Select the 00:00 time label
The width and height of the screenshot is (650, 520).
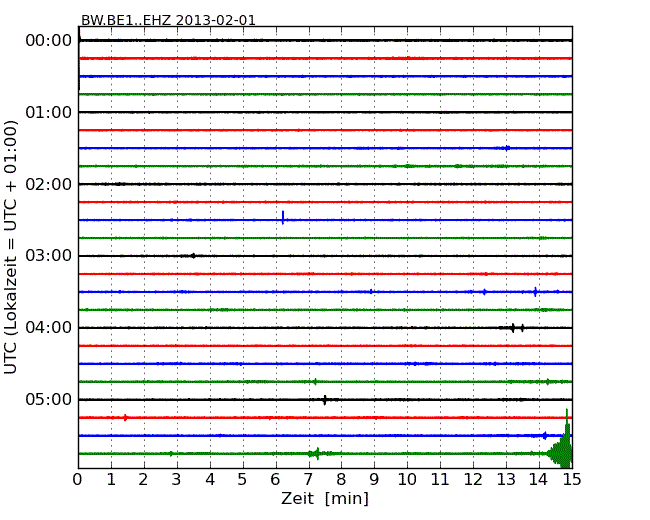click(x=49, y=41)
